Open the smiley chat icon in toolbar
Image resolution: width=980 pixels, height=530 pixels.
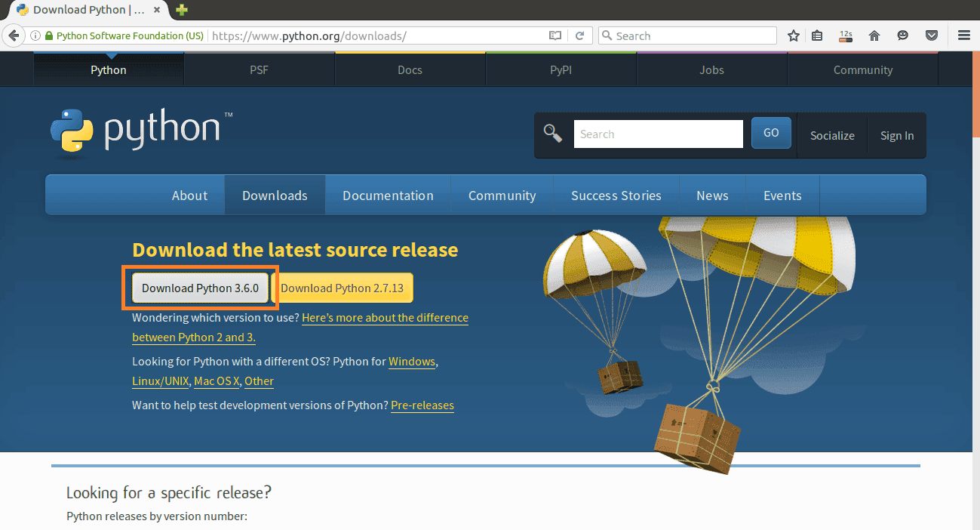[x=903, y=35]
